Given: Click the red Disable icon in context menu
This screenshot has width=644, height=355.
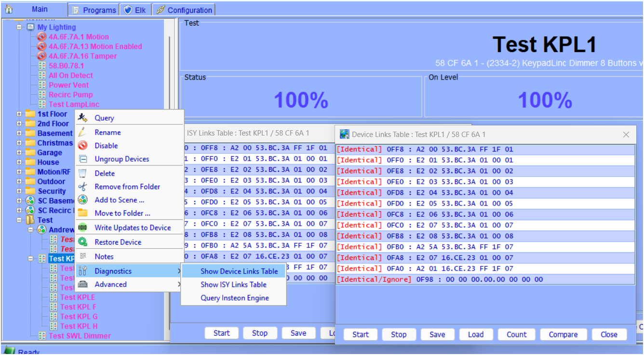Looking at the screenshot, I should (x=83, y=146).
